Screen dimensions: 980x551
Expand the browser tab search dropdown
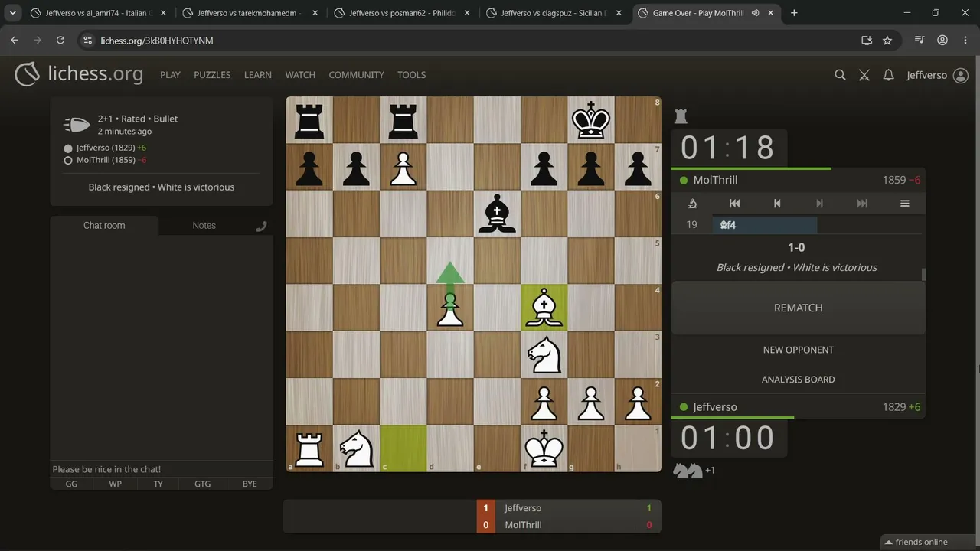click(x=13, y=13)
